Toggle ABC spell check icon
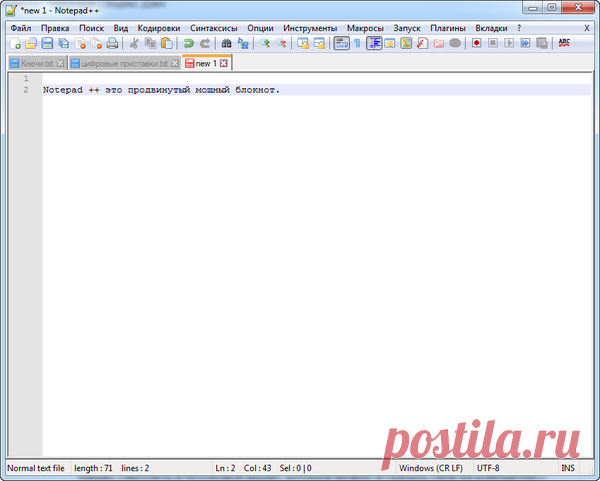This screenshot has height=481, width=600. (564, 43)
